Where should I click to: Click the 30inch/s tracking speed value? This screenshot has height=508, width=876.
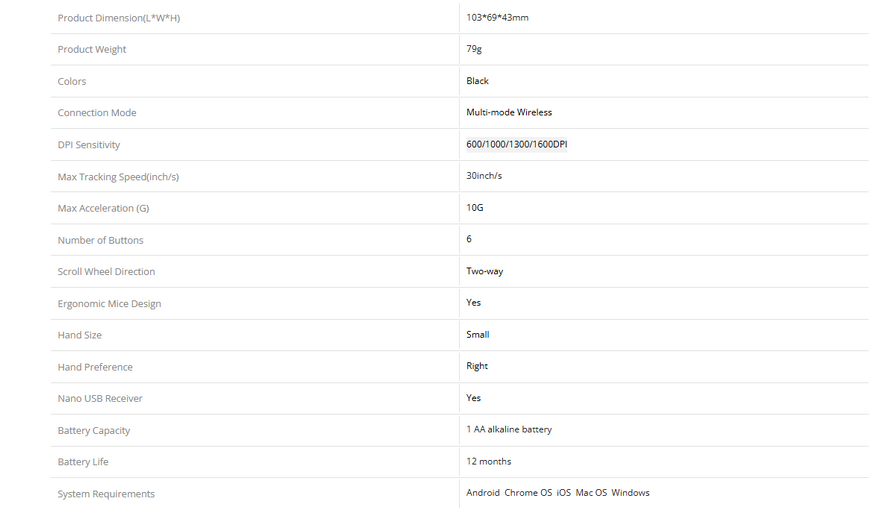484,176
